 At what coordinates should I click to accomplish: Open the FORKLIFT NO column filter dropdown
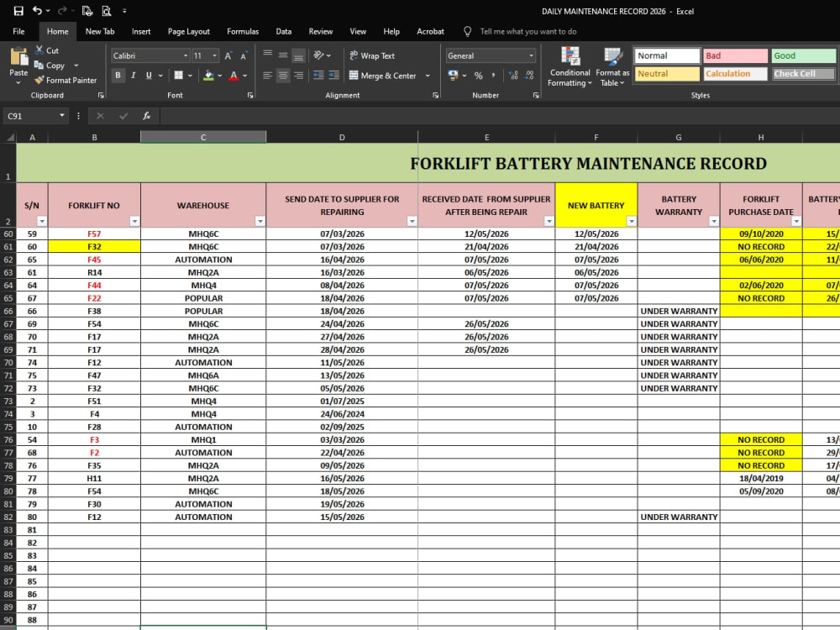(134, 221)
